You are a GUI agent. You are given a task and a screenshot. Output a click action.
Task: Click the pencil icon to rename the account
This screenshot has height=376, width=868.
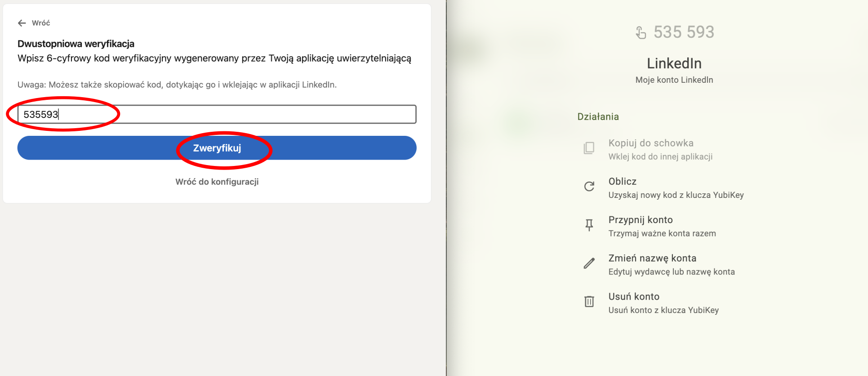coord(589,263)
